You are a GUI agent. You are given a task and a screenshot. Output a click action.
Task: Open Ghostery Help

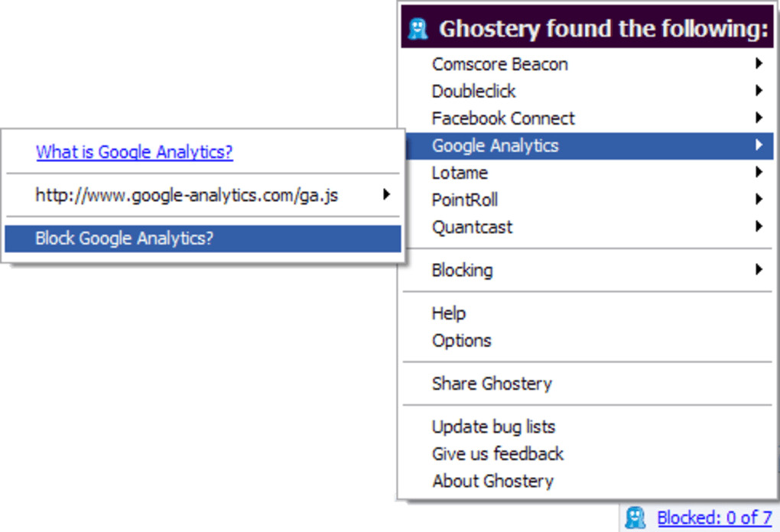(x=449, y=313)
